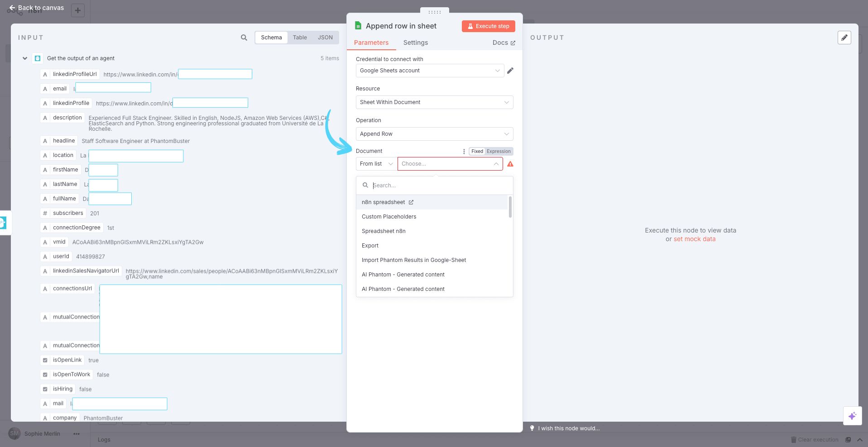Click the Docs external link icon
Image resolution: width=868 pixels, height=447 pixels.
(x=513, y=43)
